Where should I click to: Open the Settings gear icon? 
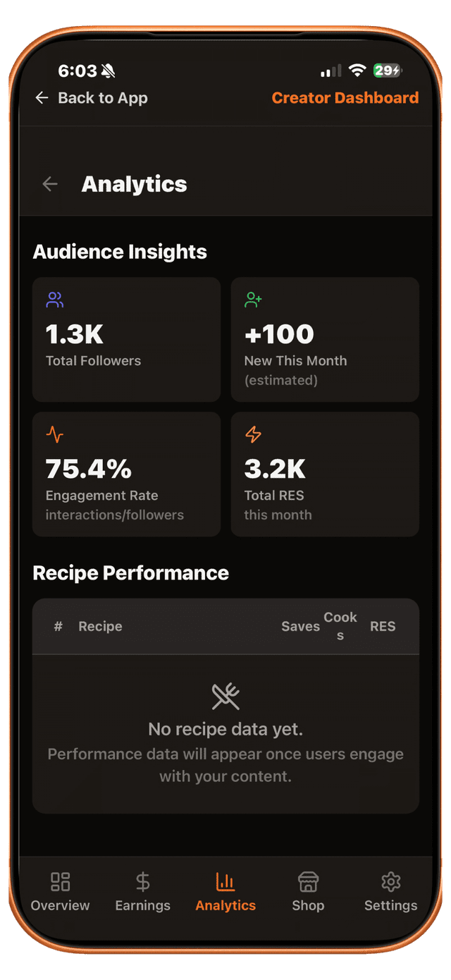point(390,881)
